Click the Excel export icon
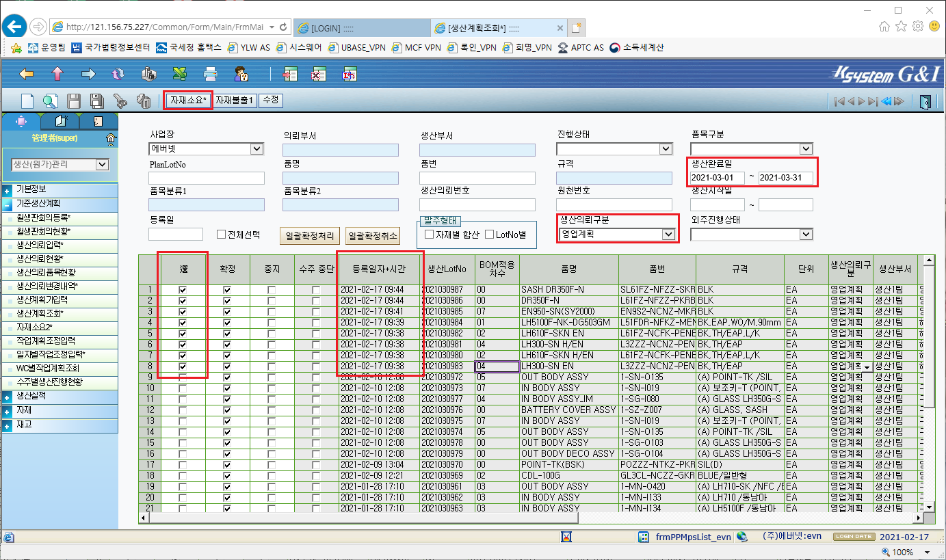Image resolution: width=946 pixels, height=560 pixels. [180, 74]
